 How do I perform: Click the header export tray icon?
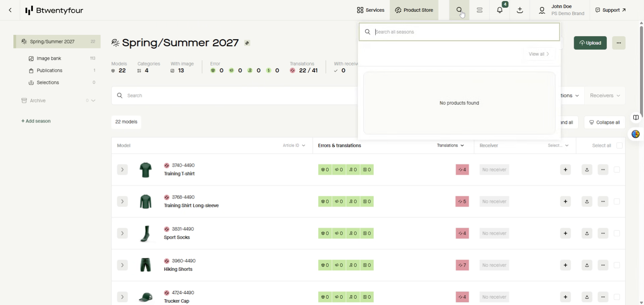(x=520, y=10)
